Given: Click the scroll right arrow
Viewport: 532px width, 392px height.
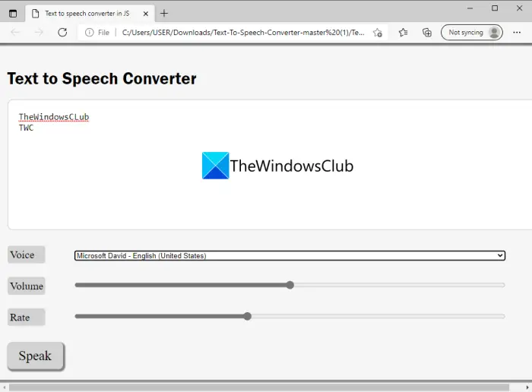Looking at the screenshot, I should coord(527,387).
